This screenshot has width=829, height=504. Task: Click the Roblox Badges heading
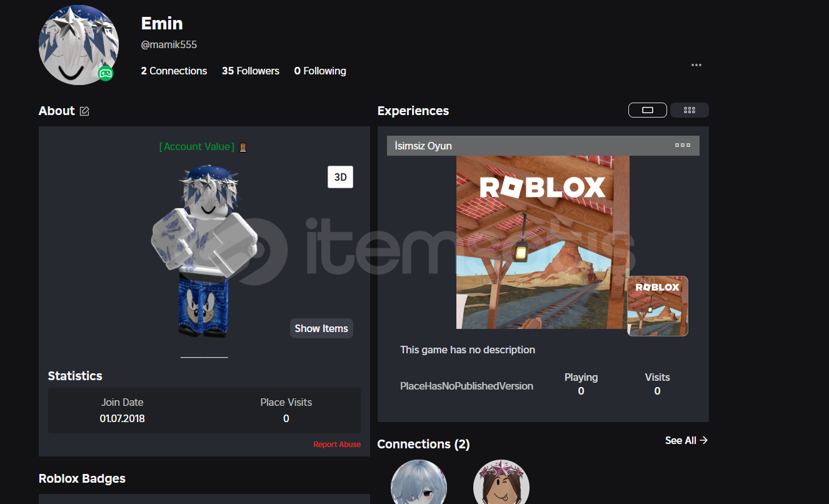(82, 478)
